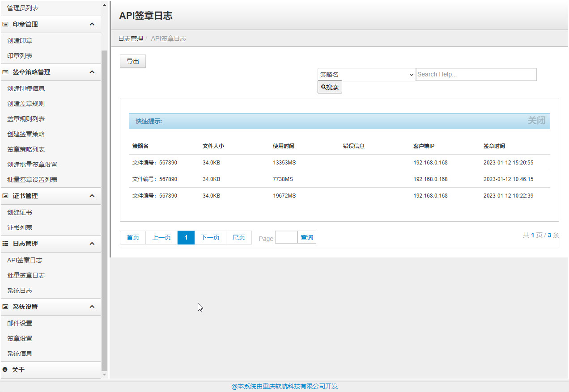This screenshot has height=392, width=569.
Task: Open 批量签章日志 in the sidebar
Action: (x=26, y=275)
